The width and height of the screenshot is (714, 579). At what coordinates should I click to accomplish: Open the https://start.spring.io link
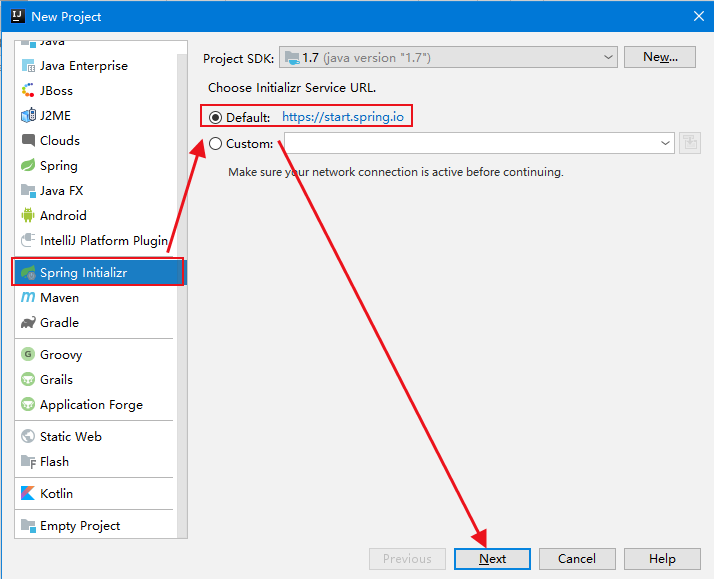click(x=343, y=117)
